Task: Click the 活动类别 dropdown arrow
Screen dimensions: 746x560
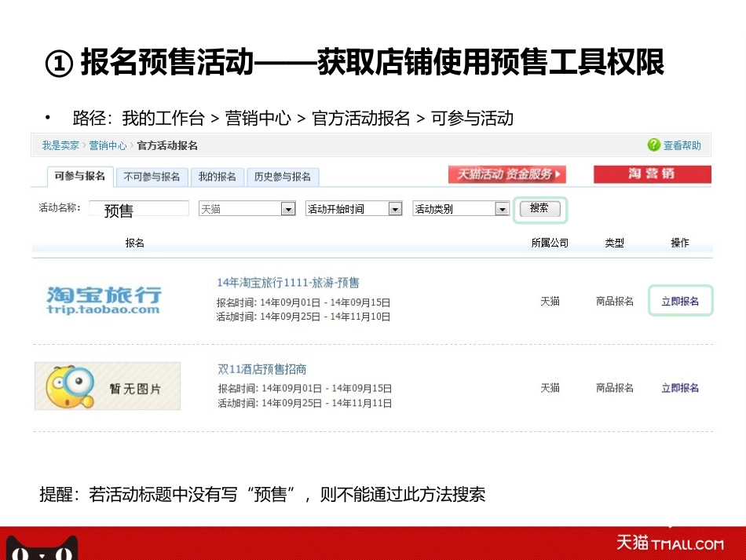Action: click(x=502, y=209)
